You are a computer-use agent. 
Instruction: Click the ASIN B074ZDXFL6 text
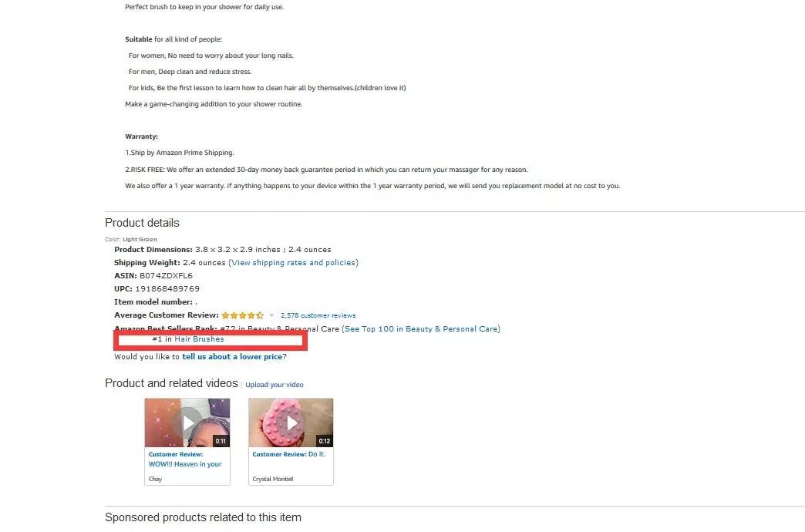point(153,276)
